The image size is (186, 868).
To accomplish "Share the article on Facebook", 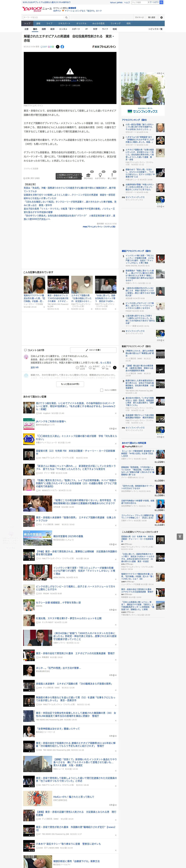I will click(x=62, y=47).
